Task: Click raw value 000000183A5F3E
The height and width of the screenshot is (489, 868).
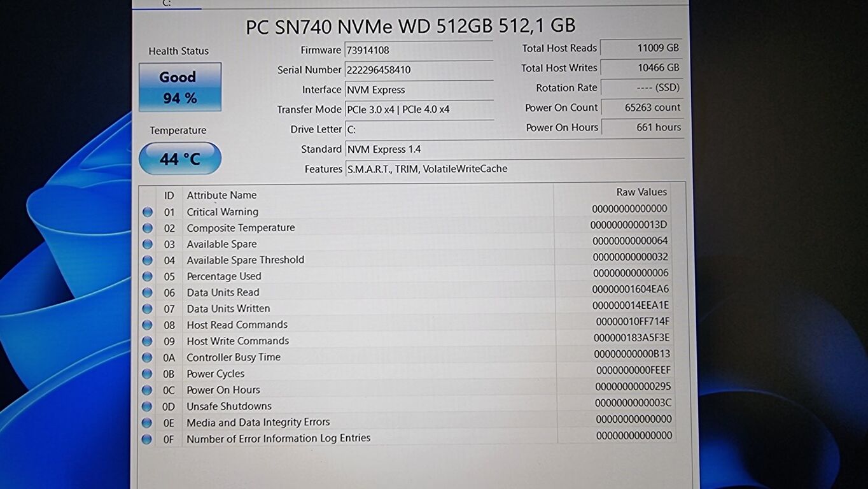Action: pyautogui.click(x=631, y=337)
